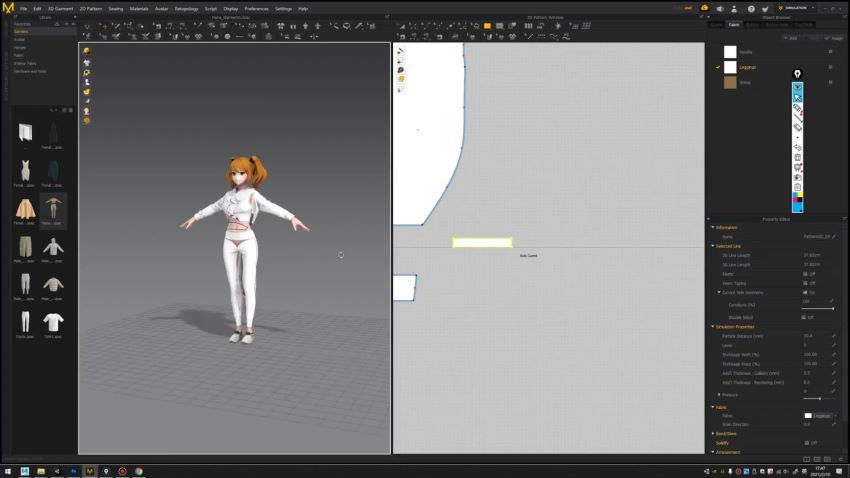Select the highlighted Rectangle tool in 2D toolbar
Screen dimensions: 850x478
[x=487, y=26]
